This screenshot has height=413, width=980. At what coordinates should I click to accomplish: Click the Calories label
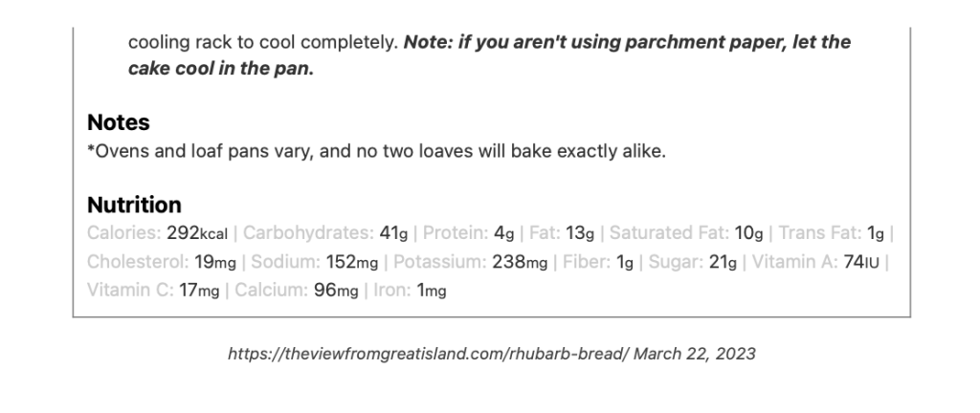tap(123, 232)
